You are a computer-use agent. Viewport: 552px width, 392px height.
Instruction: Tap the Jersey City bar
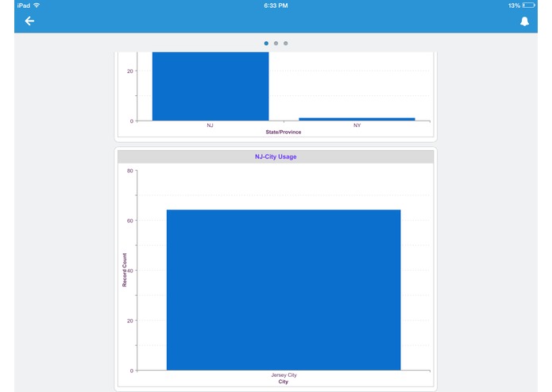pyautogui.click(x=284, y=290)
